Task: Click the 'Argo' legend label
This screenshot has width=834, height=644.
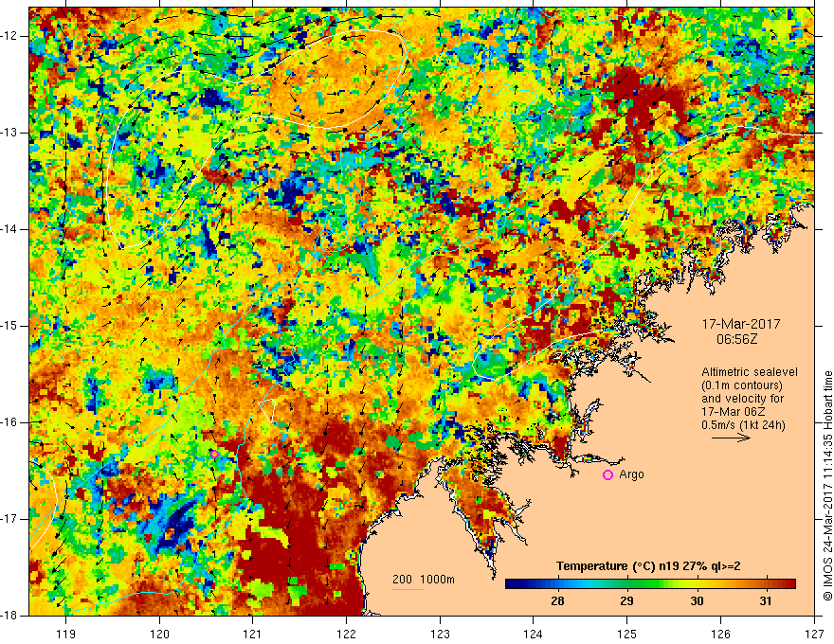Action: click(631, 474)
